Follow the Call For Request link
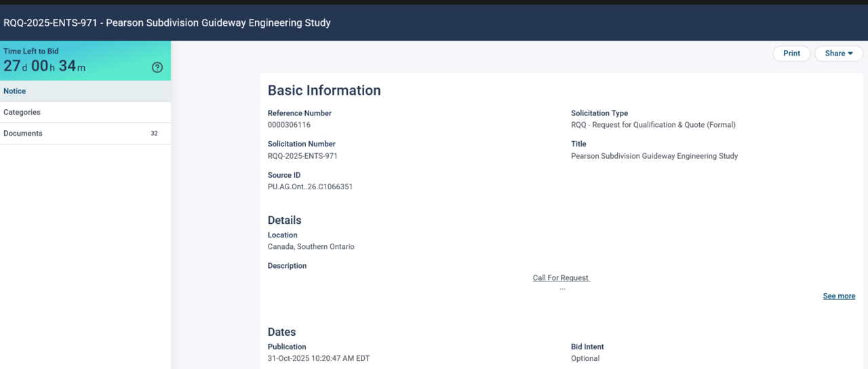This screenshot has width=868, height=369. pos(561,278)
